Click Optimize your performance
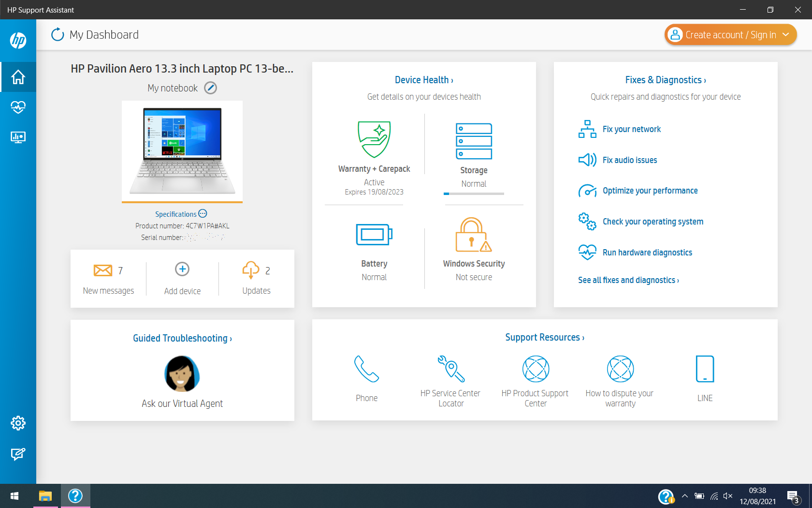The width and height of the screenshot is (812, 508). (x=650, y=191)
